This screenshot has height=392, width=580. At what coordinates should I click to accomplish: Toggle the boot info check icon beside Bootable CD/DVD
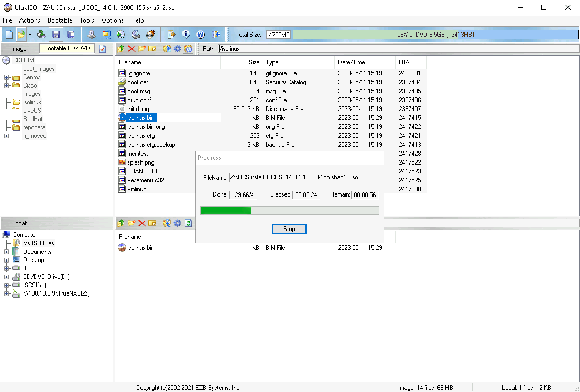click(x=103, y=49)
